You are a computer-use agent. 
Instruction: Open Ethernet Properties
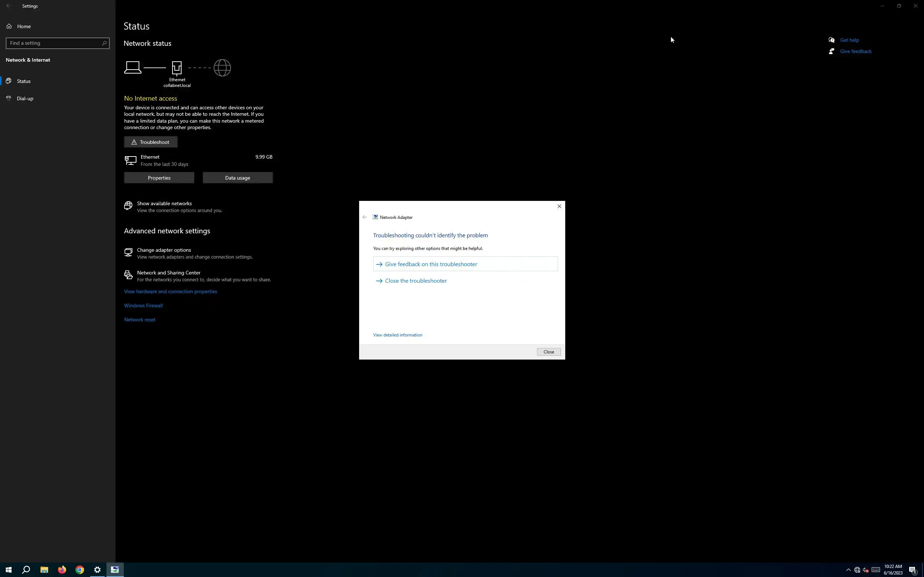[159, 178]
